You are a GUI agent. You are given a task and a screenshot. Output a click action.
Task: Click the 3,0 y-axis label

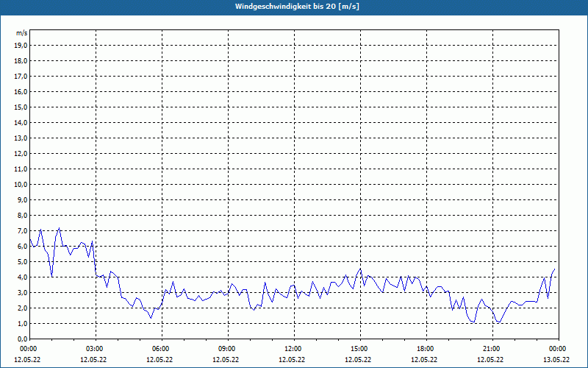22,292
